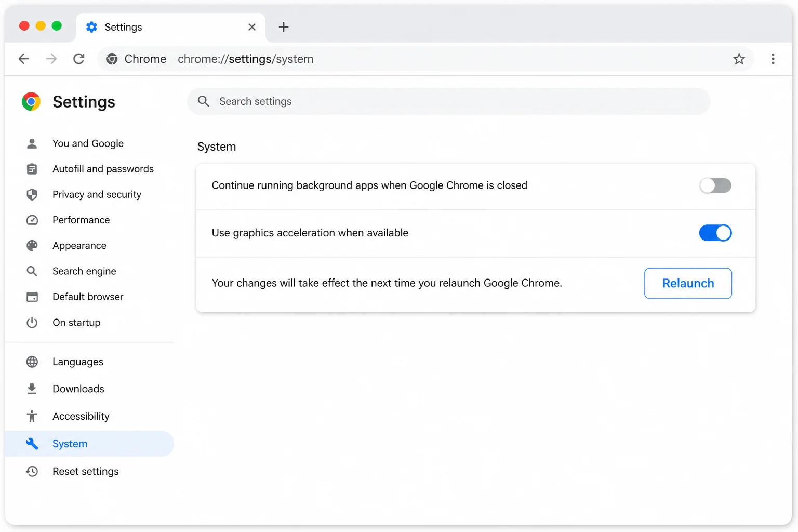Select Performance in the sidebar
Screen dimensions: 798x532
[89, 220]
